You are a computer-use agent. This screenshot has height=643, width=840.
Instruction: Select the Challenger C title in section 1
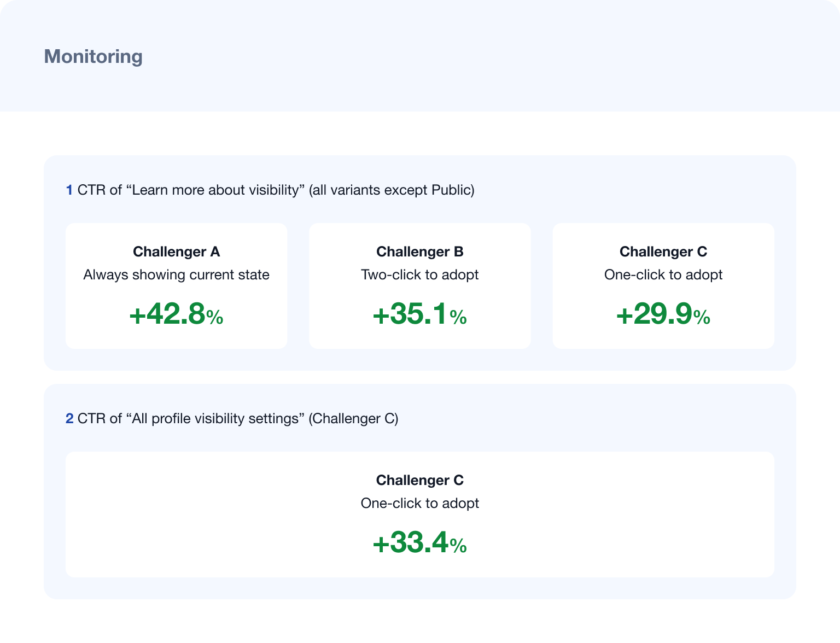(663, 252)
